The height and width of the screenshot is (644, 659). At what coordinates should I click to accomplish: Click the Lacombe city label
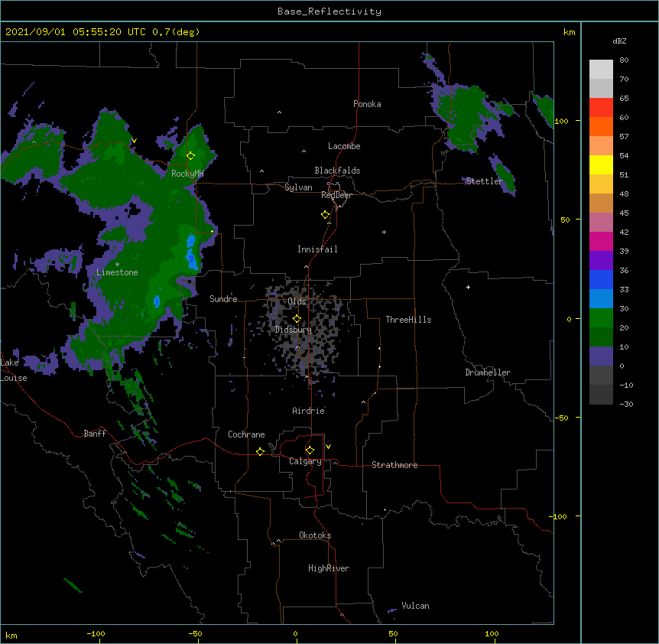point(344,146)
